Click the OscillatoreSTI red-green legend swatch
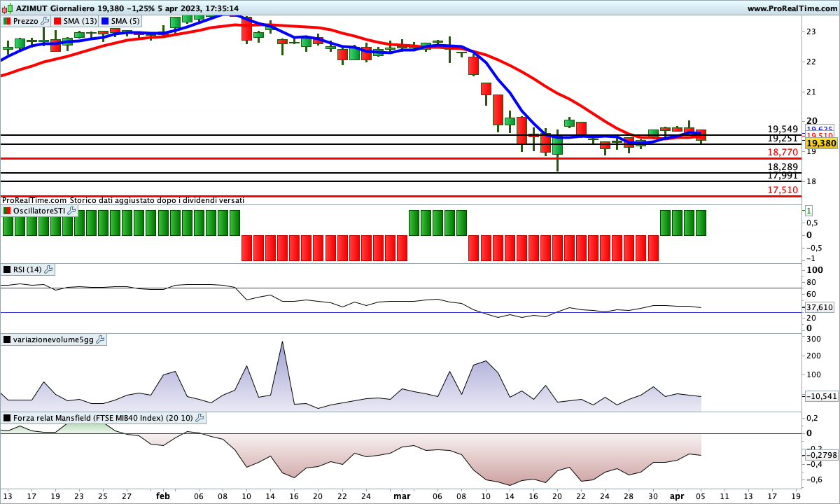Viewport: 840px width, 504px height. 7,210
